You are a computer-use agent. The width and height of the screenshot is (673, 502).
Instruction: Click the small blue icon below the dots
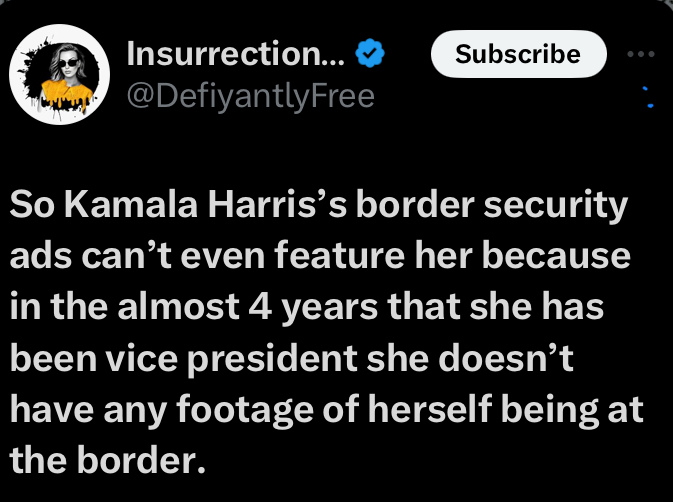[x=649, y=97]
